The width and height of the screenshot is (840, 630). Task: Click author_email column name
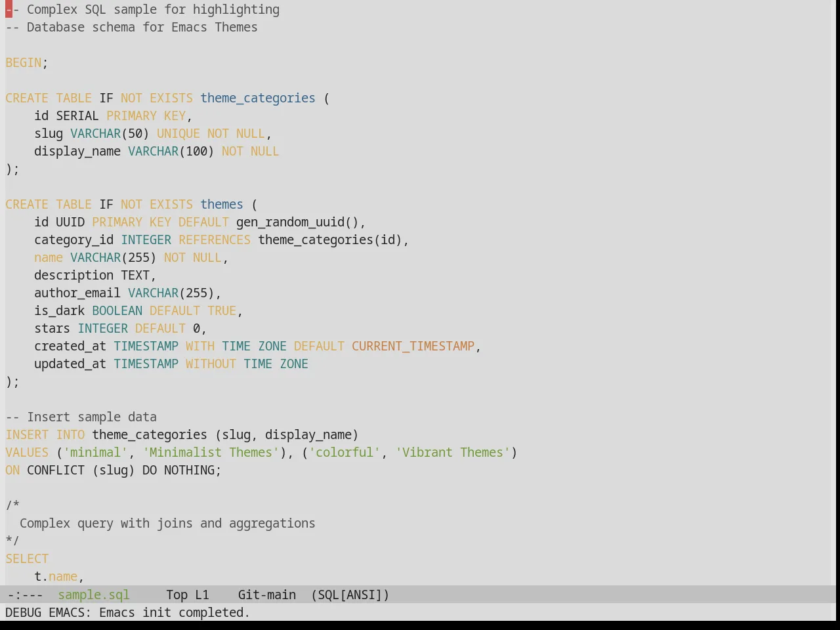[x=77, y=293]
